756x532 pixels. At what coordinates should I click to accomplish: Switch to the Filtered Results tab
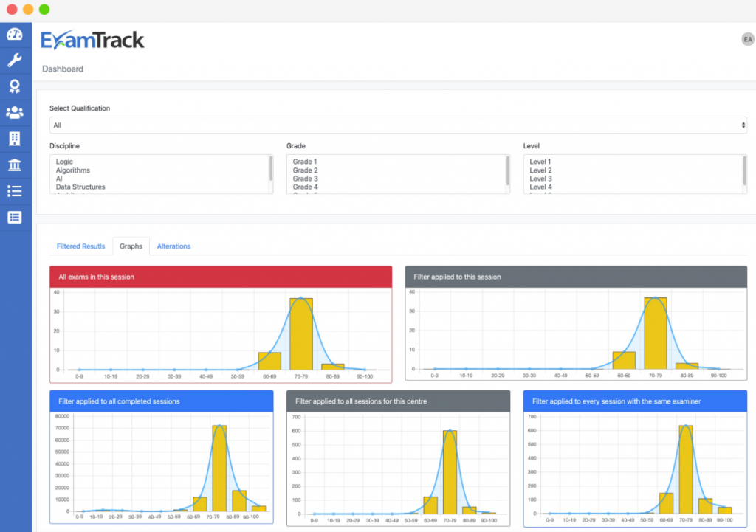[x=80, y=246]
